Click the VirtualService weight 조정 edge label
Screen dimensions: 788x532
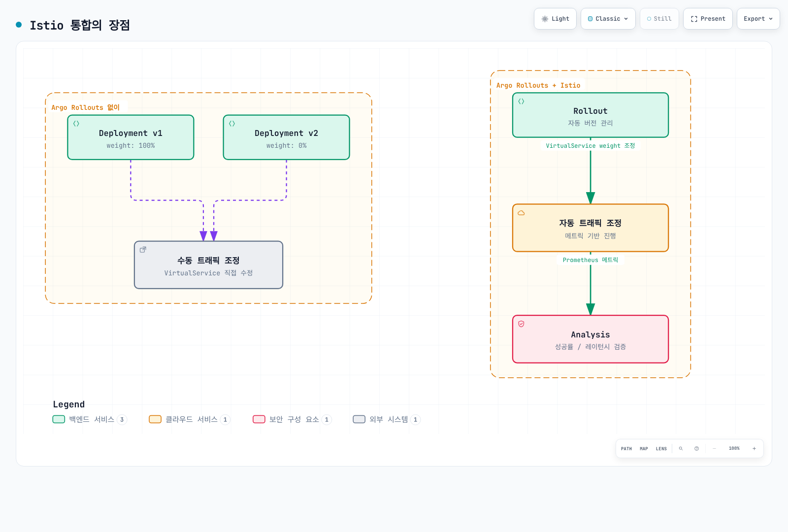click(x=590, y=146)
